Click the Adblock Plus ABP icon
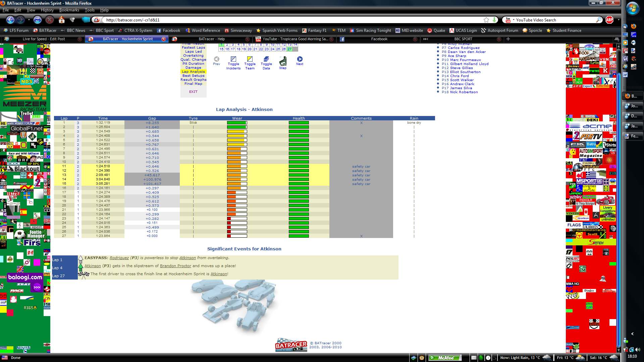The image size is (644, 362). (609, 20)
